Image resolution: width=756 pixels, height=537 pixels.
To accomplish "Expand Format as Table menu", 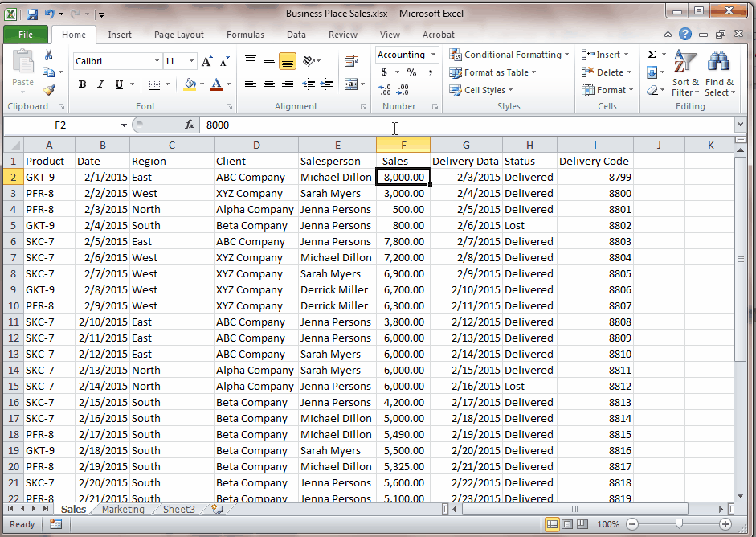I will coord(492,72).
